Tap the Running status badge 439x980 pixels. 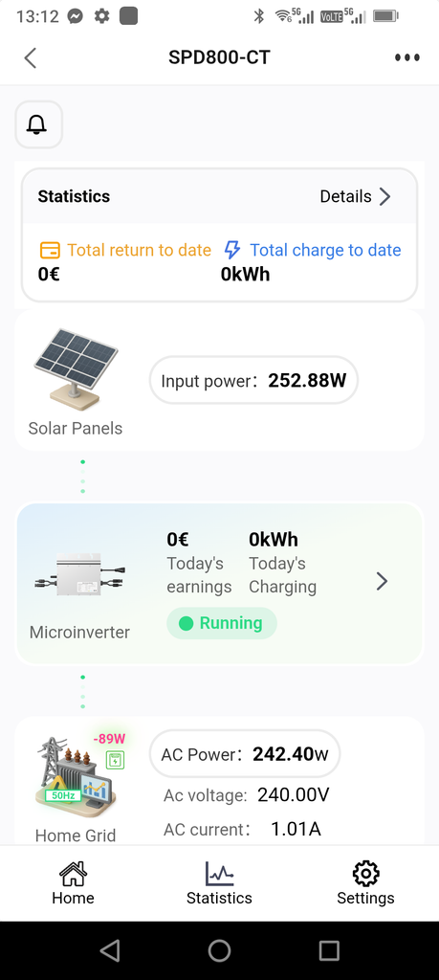point(221,623)
